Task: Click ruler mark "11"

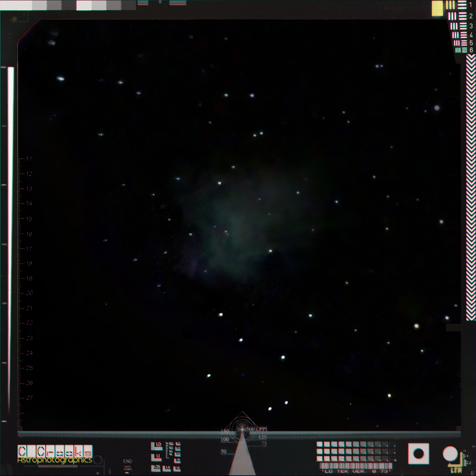Action: tap(29, 159)
